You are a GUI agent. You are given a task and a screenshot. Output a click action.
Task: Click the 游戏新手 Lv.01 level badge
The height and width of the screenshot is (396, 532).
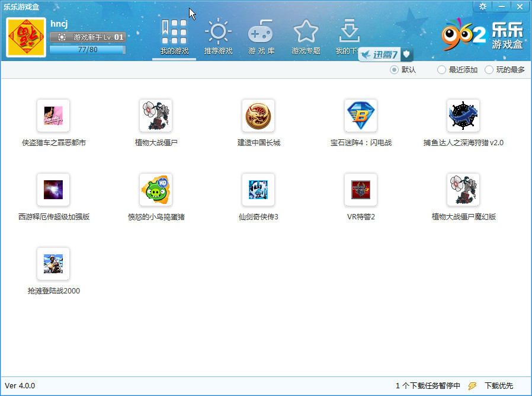(88, 37)
